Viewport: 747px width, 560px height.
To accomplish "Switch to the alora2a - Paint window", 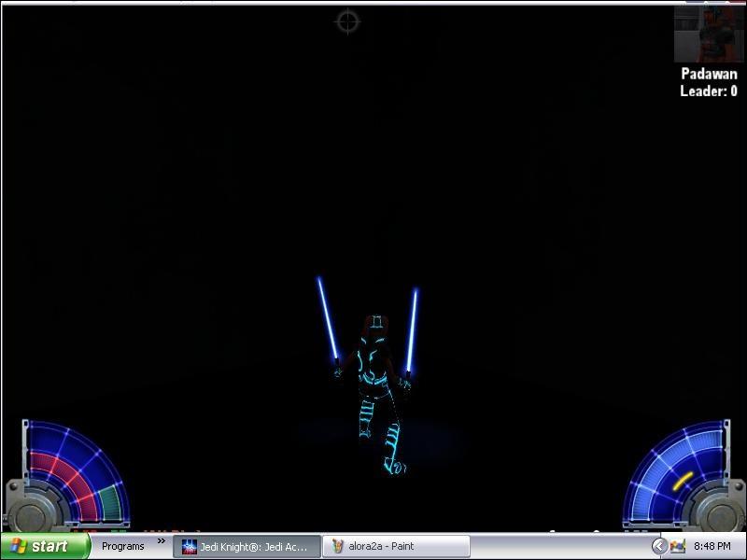I will pyautogui.click(x=395, y=546).
